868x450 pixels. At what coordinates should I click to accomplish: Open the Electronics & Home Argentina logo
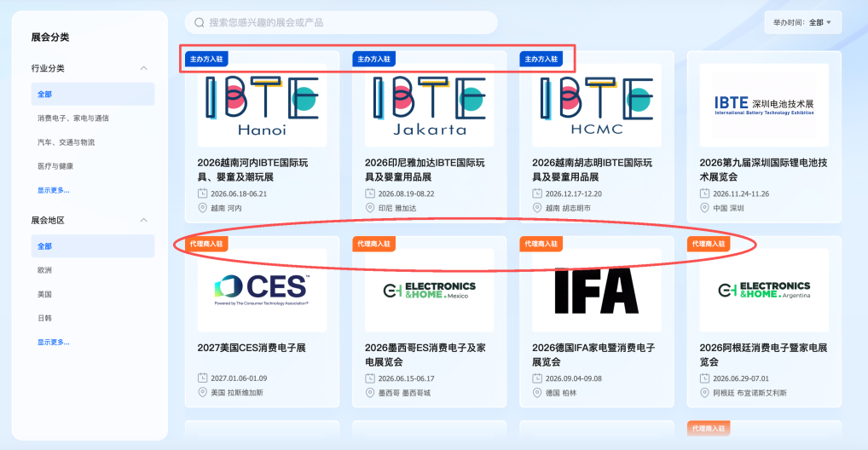click(764, 290)
